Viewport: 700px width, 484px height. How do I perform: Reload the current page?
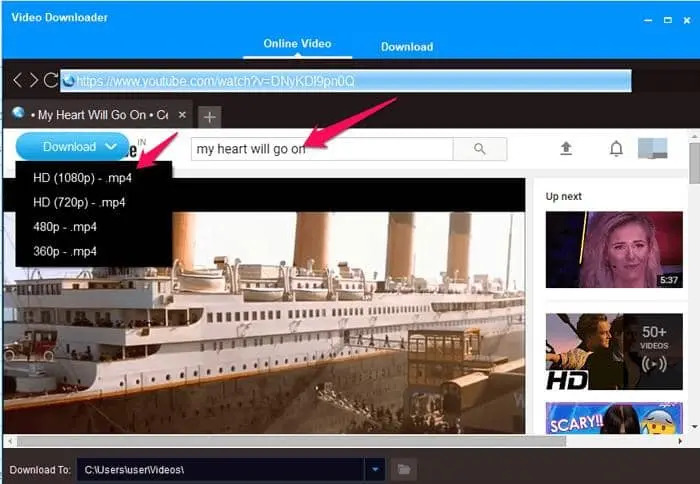50,80
